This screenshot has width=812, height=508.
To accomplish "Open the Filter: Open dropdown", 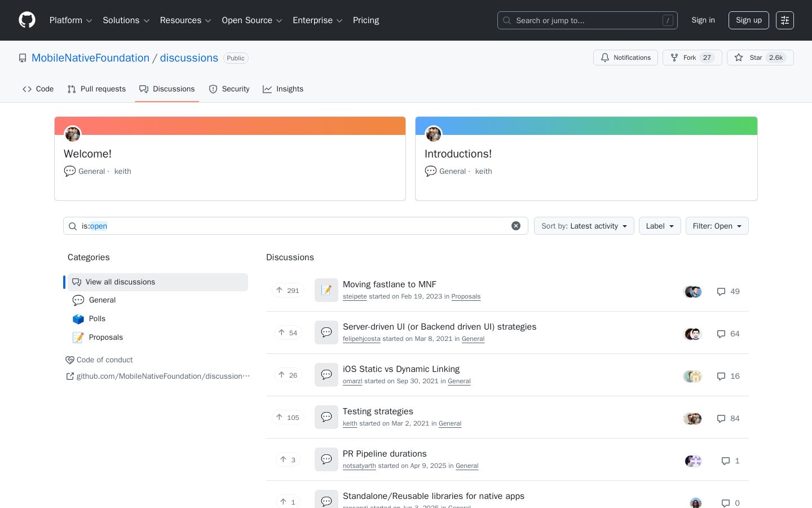I will point(717,226).
